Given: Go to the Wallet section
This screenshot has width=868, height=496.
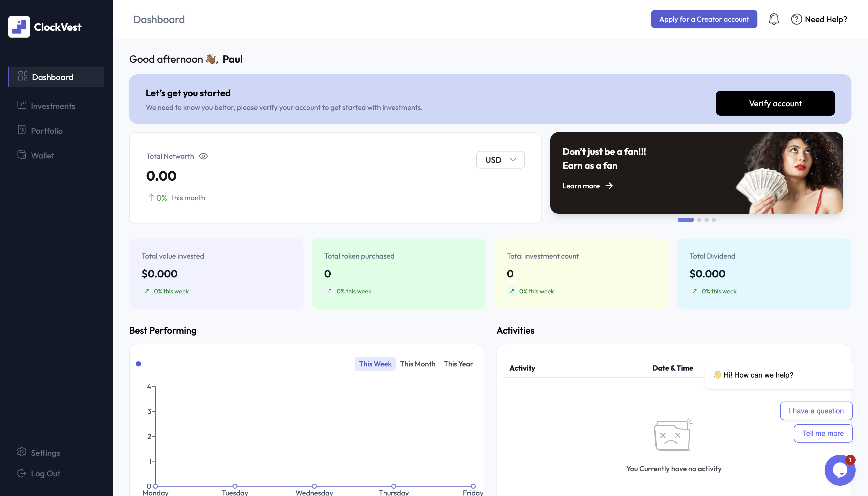Looking at the screenshot, I should [x=43, y=155].
